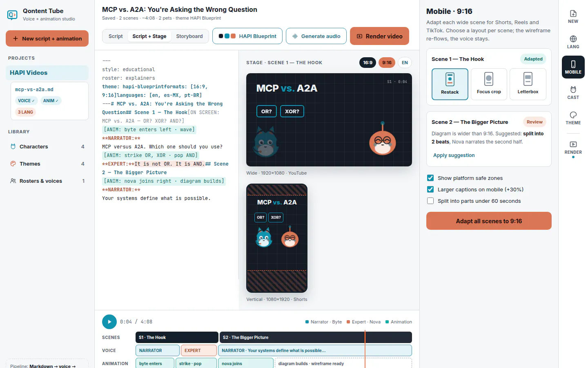588x368 pixels.
Task: Click Adapt all scenes to 9:16
Action: click(x=489, y=221)
